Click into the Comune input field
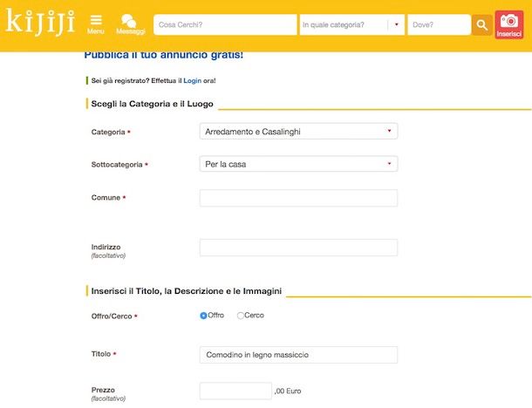 point(298,198)
